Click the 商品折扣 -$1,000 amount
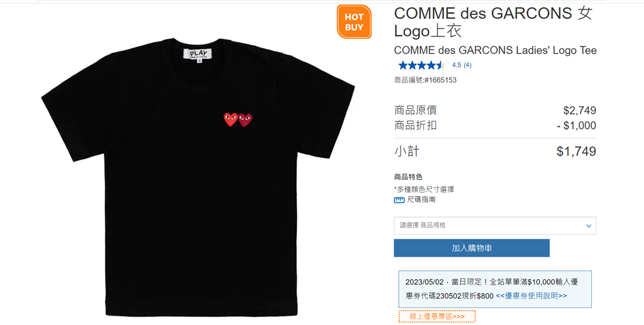Screen dimensions: 644x325 (576, 126)
